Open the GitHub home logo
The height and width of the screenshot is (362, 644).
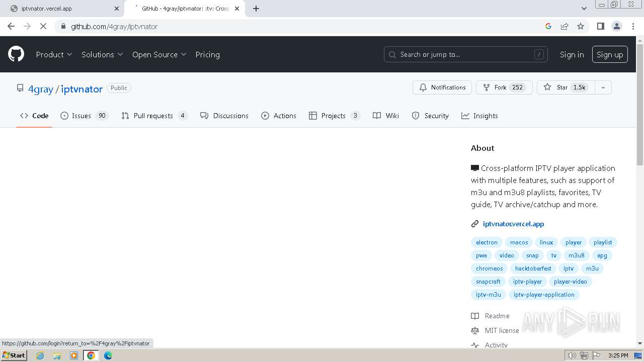pyautogui.click(x=16, y=54)
